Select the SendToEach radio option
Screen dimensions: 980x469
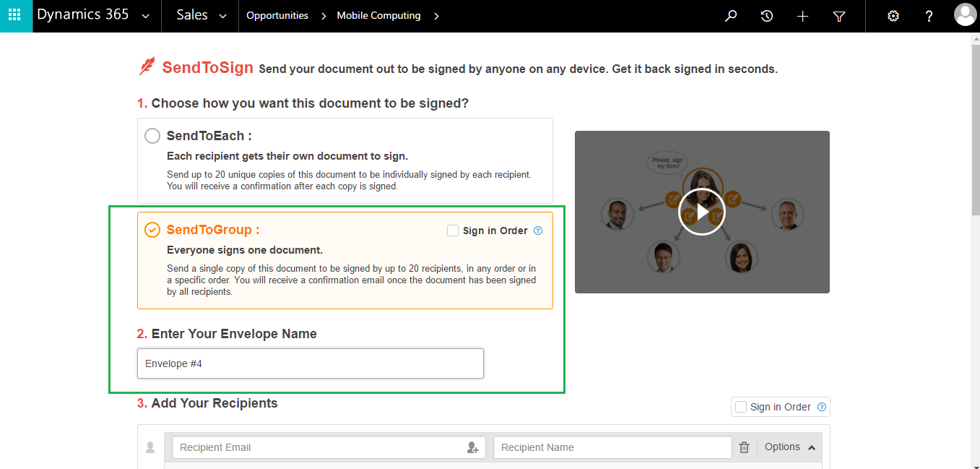152,136
